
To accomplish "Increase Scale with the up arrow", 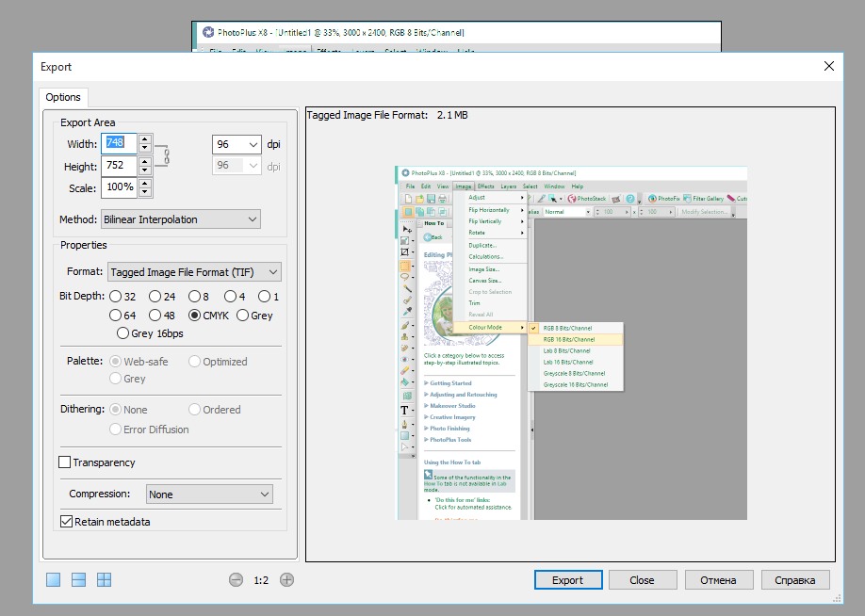I will (145, 183).
